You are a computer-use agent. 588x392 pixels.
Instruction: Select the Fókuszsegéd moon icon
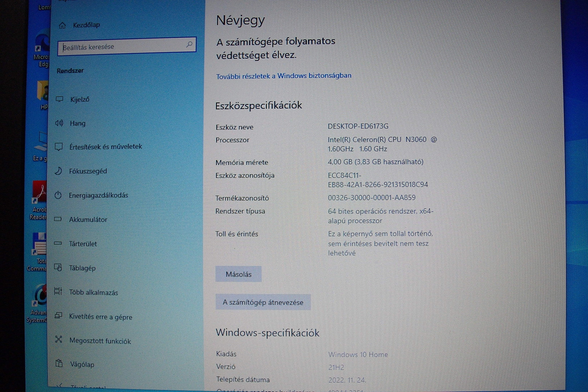click(59, 171)
